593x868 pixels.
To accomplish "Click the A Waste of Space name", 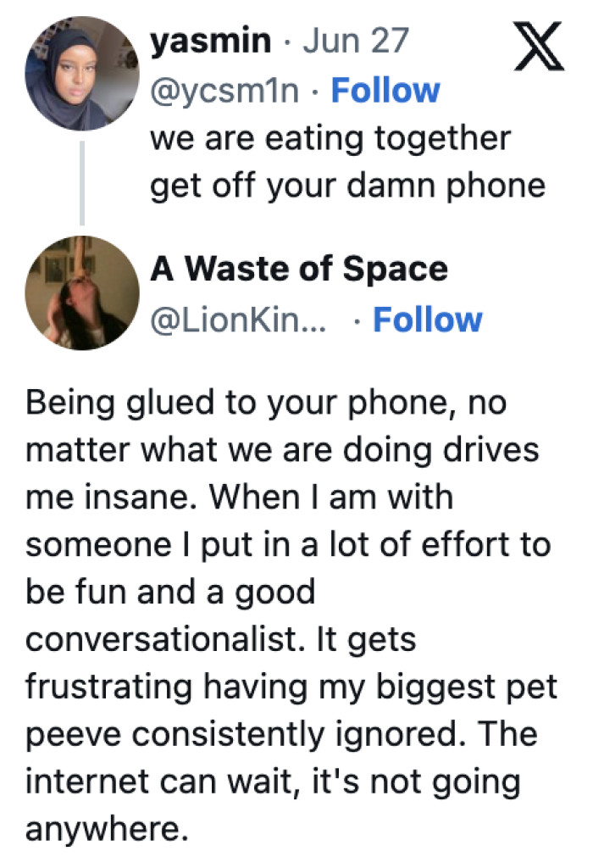I will (x=298, y=269).
